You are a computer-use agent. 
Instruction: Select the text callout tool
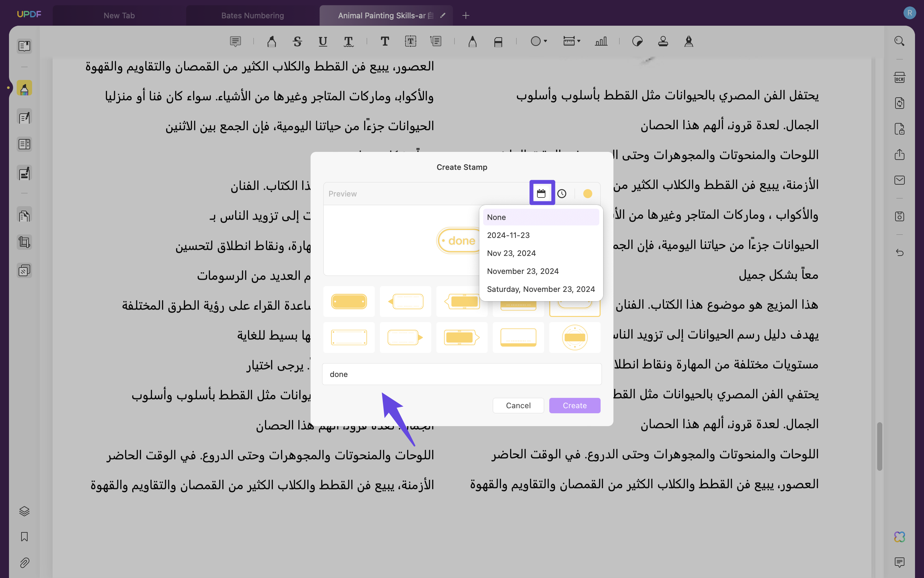coord(436,41)
